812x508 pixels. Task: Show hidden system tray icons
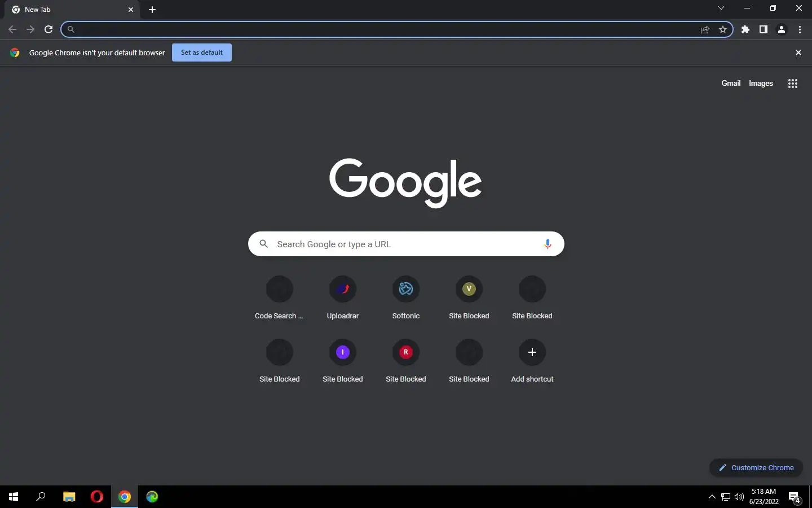click(712, 497)
